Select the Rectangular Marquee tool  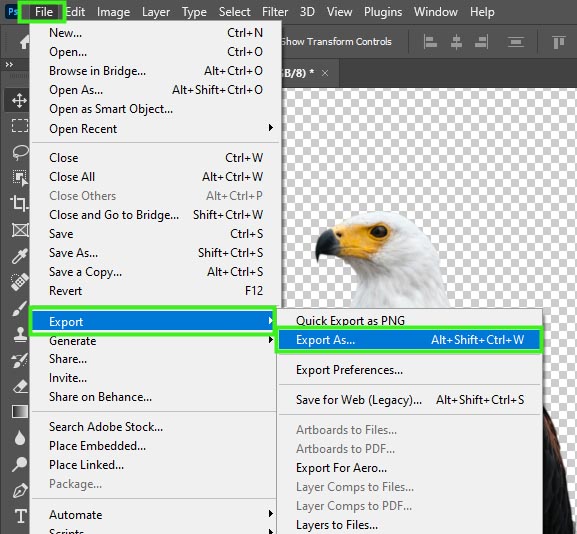pos(20,125)
